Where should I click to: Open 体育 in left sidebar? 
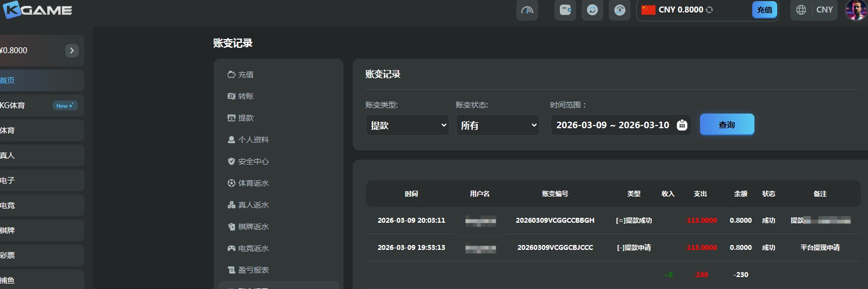[42, 130]
